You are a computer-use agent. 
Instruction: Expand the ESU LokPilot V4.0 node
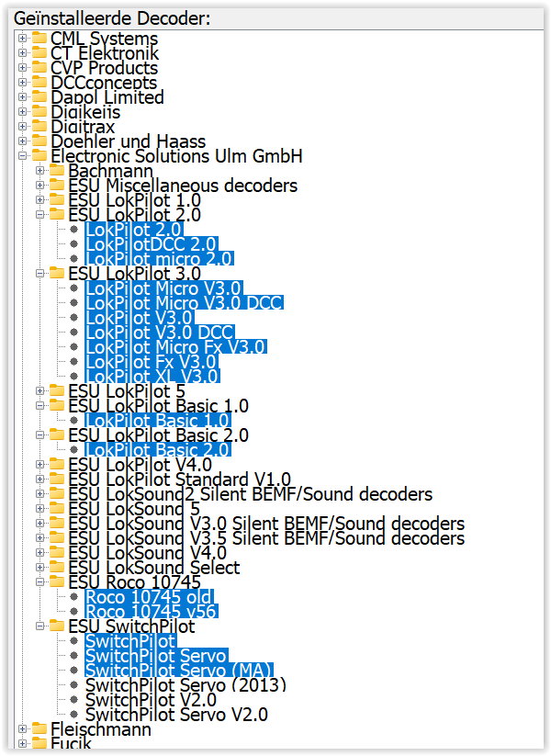pyautogui.click(x=40, y=464)
